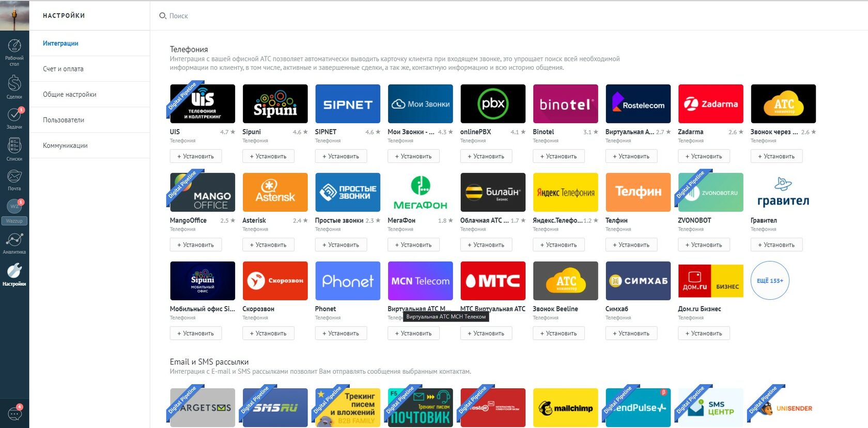Open the Яндекс Телефония logo tile
Image resolution: width=868 pixels, height=428 pixels.
pyautogui.click(x=565, y=192)
